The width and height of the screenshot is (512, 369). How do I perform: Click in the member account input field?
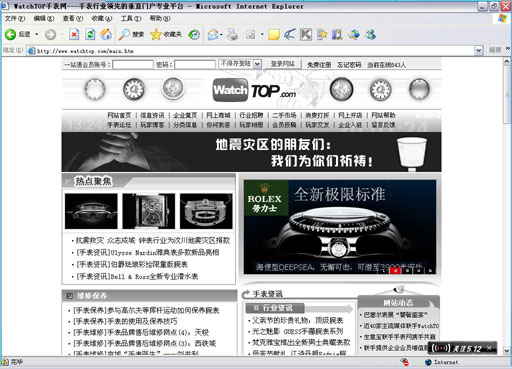point(133,64)
